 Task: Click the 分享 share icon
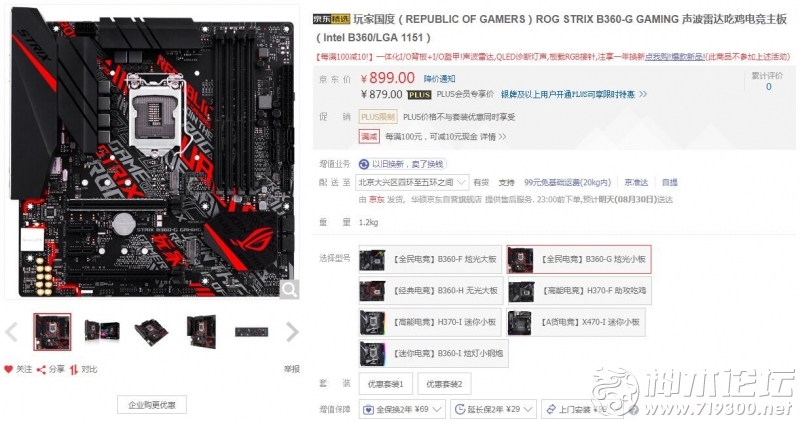(42, 369)
